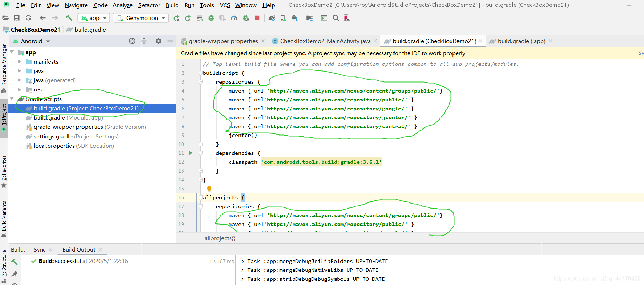Open the Tools menu

point(206,5)
